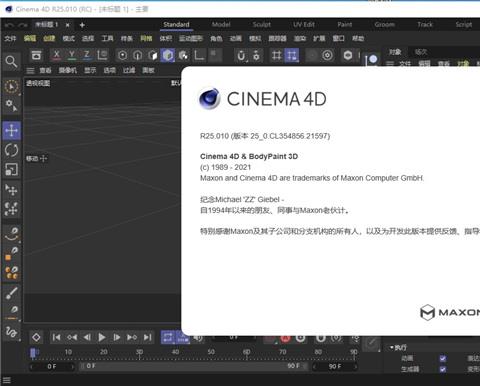
Task: Select the Live Selection tool
Action: pyautogui.click(x=11, y=87)
